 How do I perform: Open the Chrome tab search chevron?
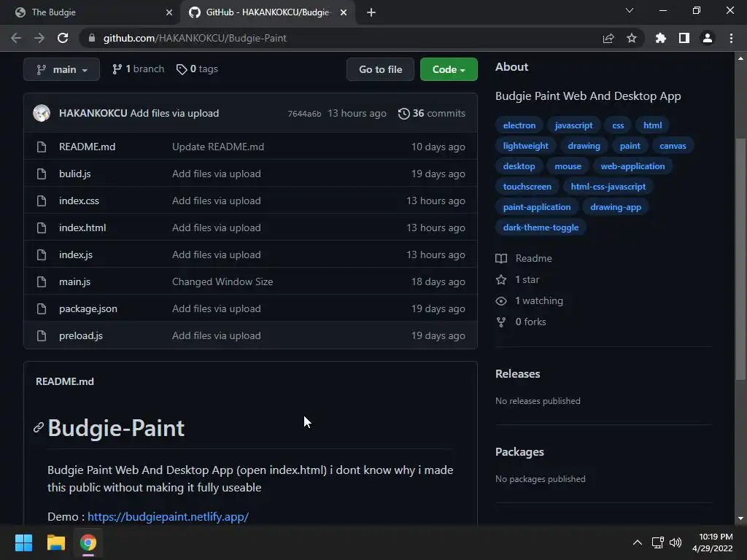630,11
